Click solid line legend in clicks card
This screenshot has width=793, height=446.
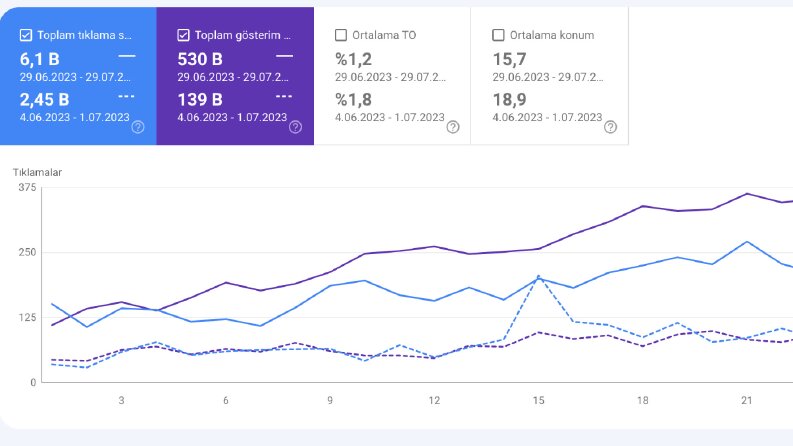coord(127,56)
